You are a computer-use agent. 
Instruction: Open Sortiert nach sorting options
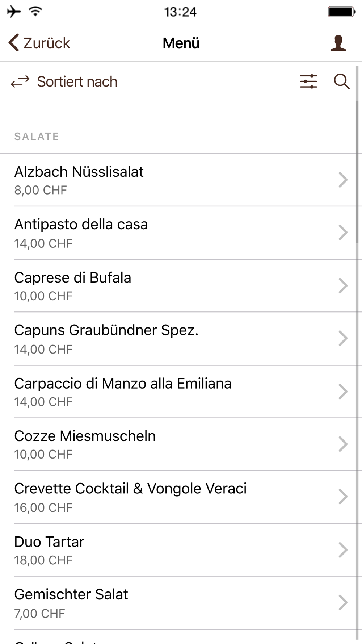pos(77,82)
